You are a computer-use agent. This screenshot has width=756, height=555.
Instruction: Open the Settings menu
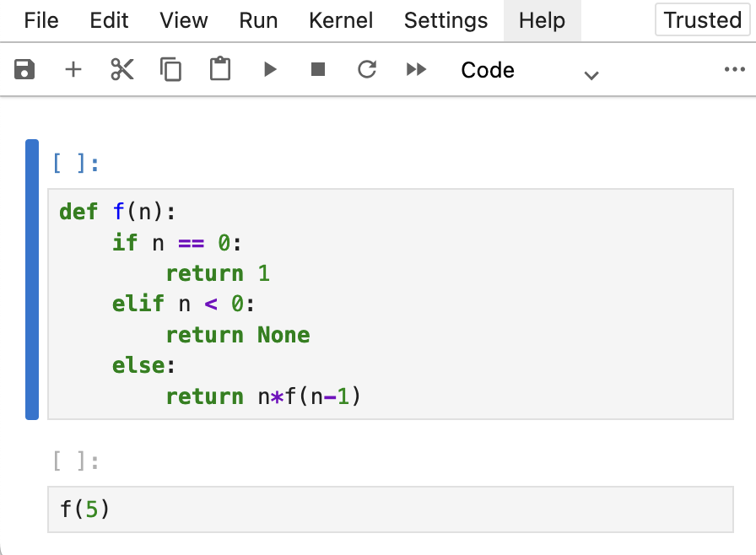click(445, 20)
